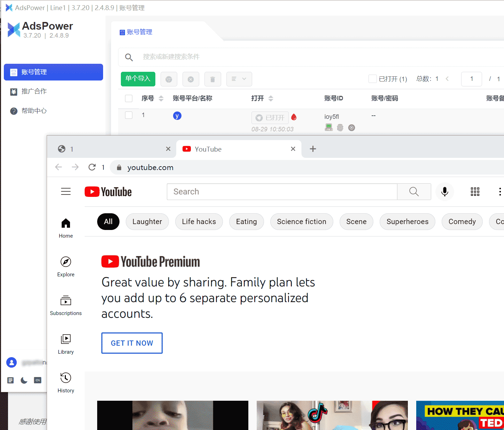Viewport: 504px width, 430px height.
Task: Open Subscriptions from the YouTube sidebar
Action: (65, 301)
